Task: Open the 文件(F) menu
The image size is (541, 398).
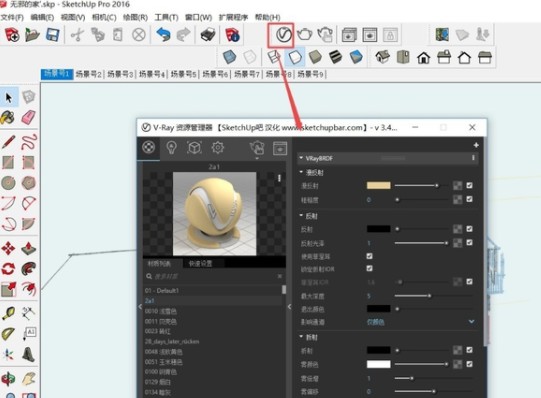Action: tap(12, 17)
